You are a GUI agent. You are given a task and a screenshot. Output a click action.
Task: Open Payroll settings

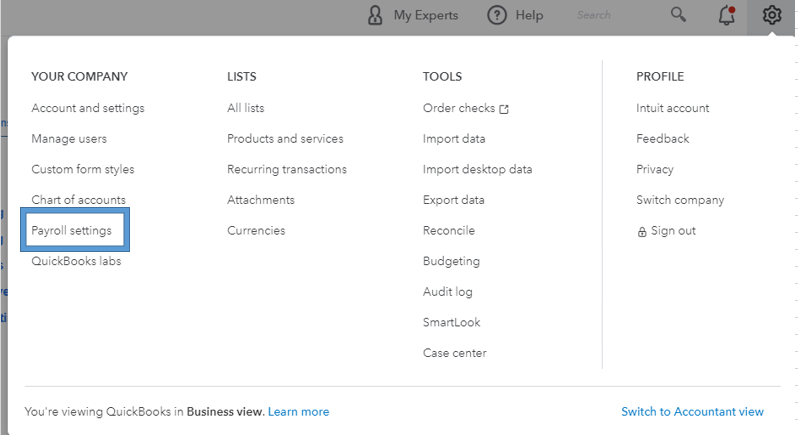(72, 231)
